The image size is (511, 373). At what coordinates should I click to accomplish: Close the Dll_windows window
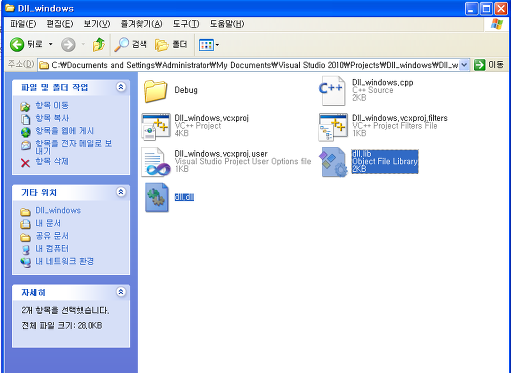point(501,9)
